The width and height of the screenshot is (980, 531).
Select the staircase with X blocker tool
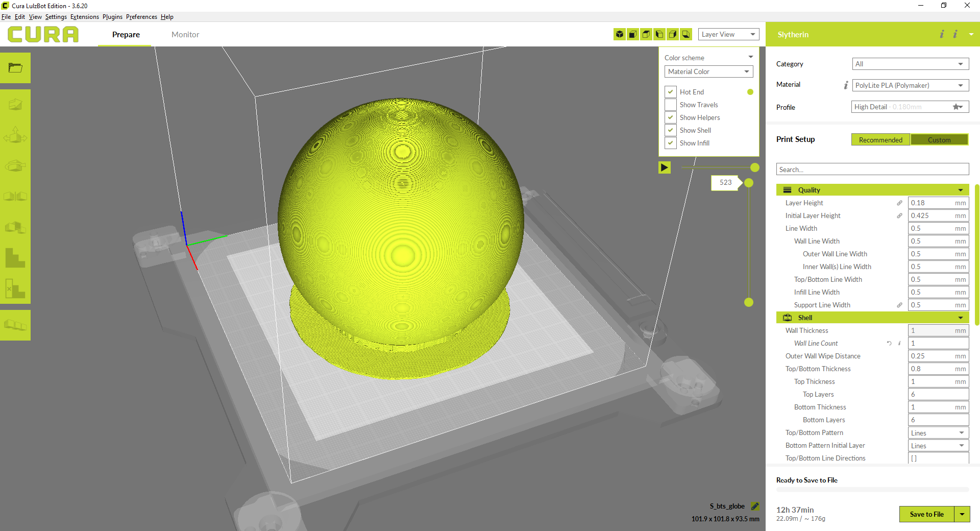click(x=15, y=288)
